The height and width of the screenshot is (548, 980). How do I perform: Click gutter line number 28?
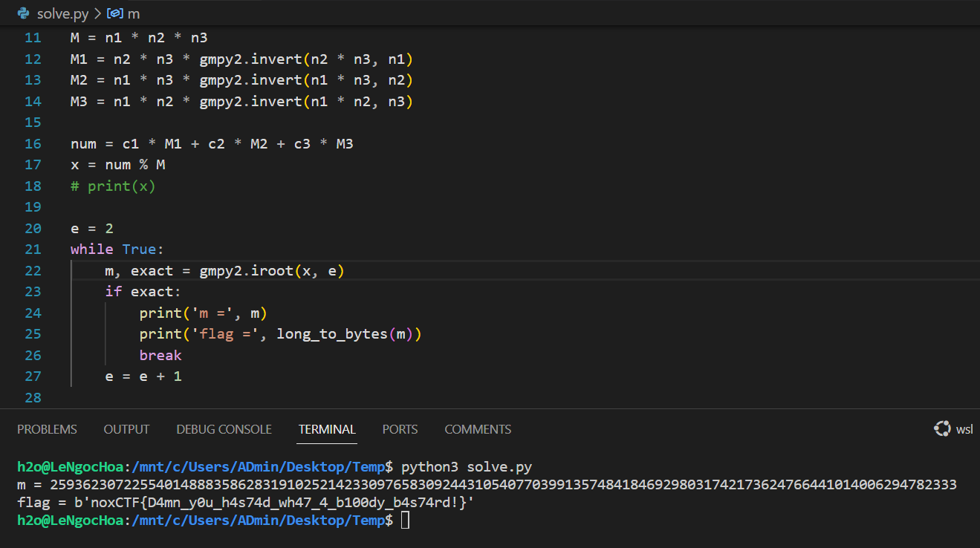click(33, 397)
